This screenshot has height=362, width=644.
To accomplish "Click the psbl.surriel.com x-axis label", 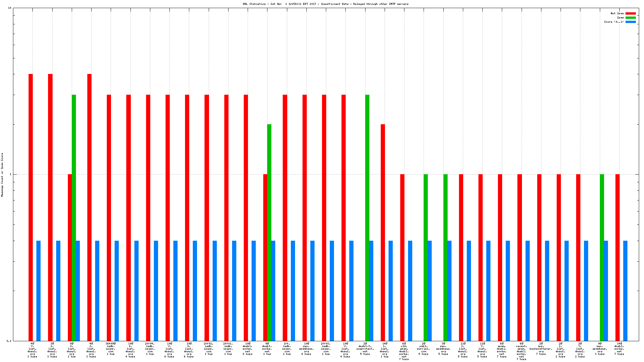I will coord(424,349).
